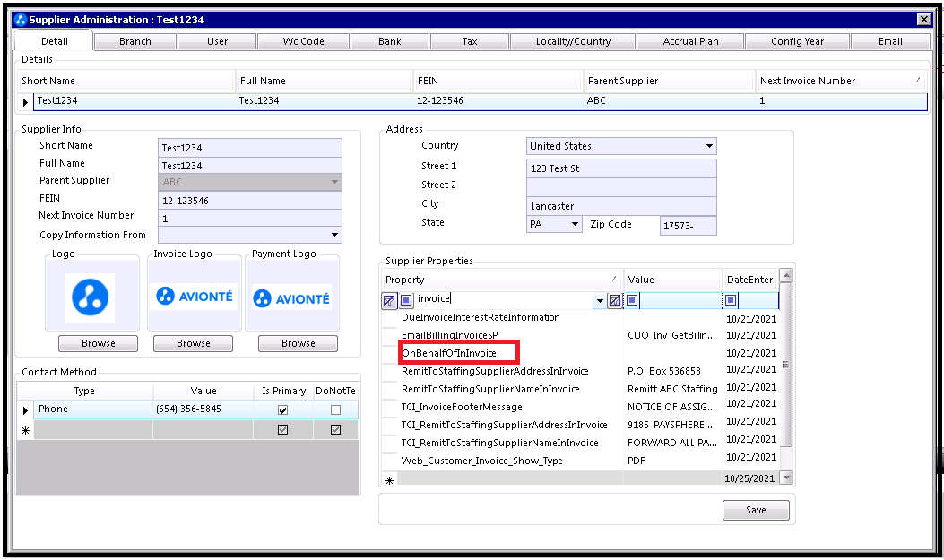Toggle DoNotTe checkbox in new contact row
This screenshot has width=944, height=560.
335,429
